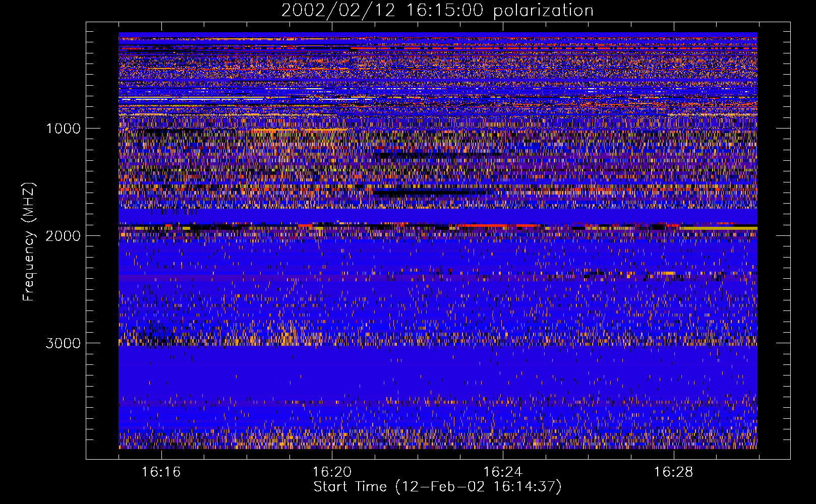Select the '2000' frequency axis label
The height and width of the screenshot is (504, 816).
tap(63, 236)
